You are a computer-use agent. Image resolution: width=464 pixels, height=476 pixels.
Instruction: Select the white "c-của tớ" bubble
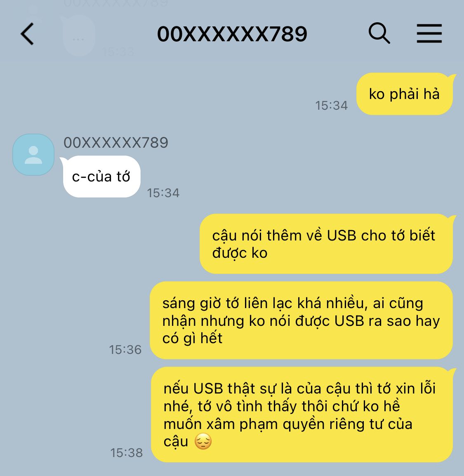coord(101,177)
